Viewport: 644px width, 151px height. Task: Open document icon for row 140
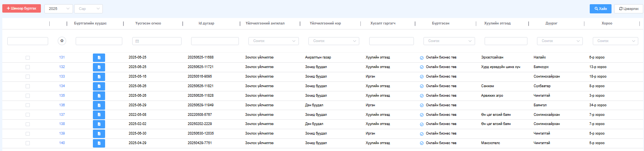point(99,143)
